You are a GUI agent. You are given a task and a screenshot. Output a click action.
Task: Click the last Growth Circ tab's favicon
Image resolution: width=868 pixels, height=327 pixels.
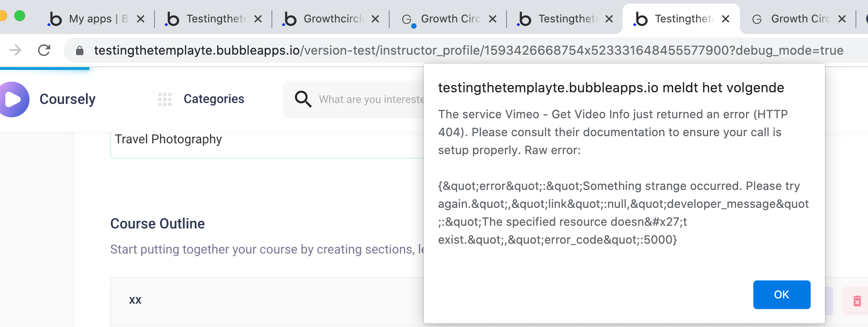pos(757,19)
